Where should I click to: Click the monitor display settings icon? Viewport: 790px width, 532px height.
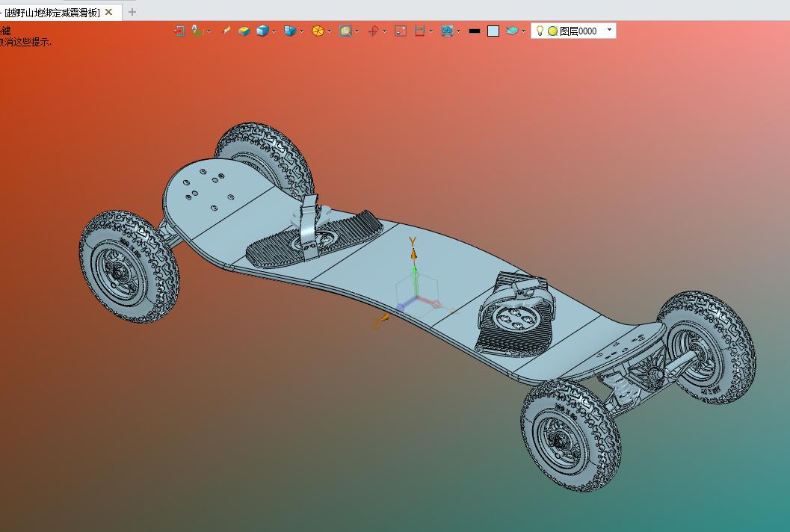[447, 31]
